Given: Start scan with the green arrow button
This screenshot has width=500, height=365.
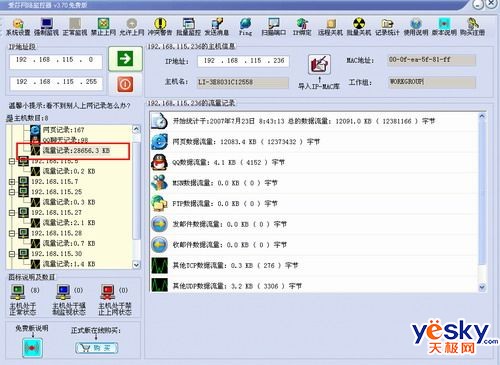Looking at the screenshot, I should pyautogui.click(x=125, y=59).
